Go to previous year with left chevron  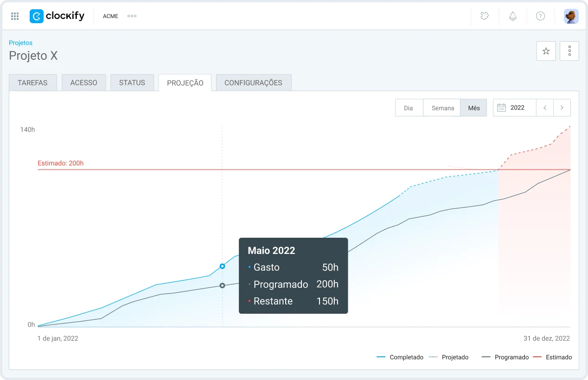545,108
